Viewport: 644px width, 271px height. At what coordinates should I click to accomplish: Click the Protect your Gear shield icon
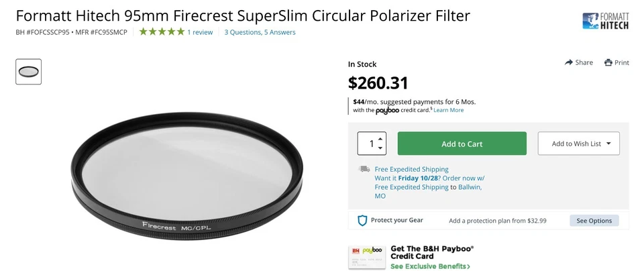(362, 221)
